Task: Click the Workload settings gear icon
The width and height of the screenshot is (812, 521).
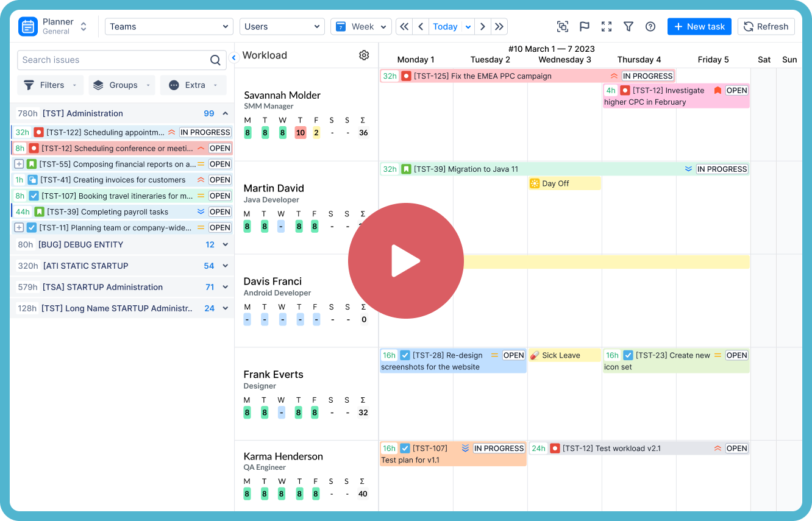Action: (x=364, y=55)
